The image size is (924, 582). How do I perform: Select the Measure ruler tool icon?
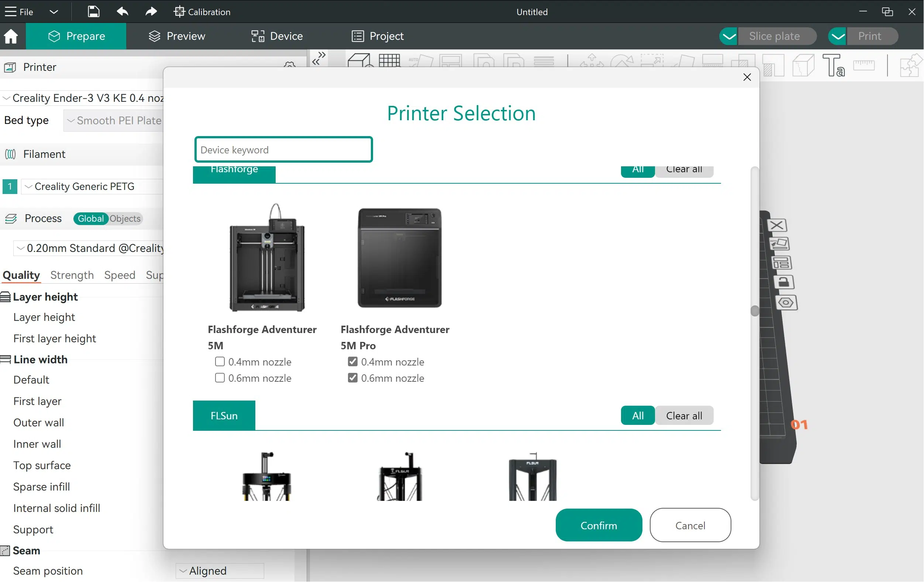[x=864, y=65]
